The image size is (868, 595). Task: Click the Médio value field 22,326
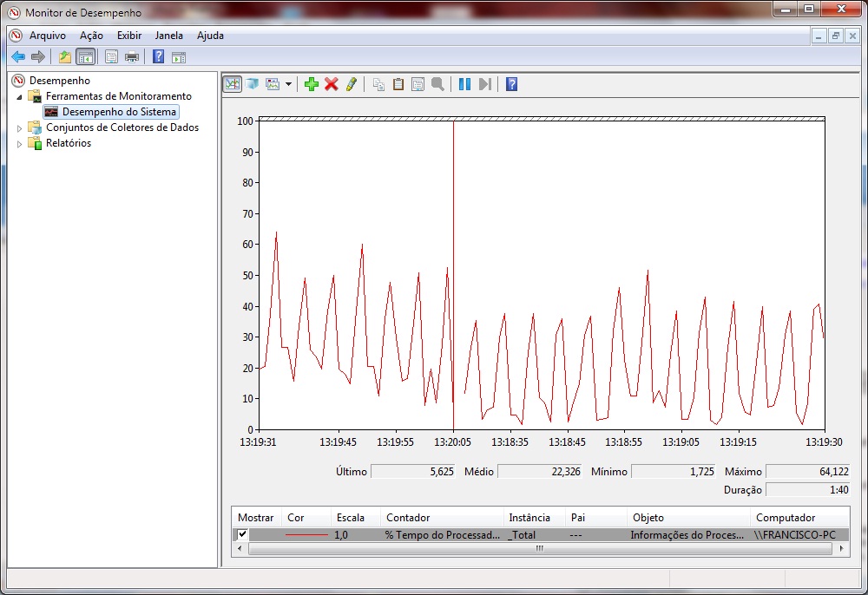540,472
